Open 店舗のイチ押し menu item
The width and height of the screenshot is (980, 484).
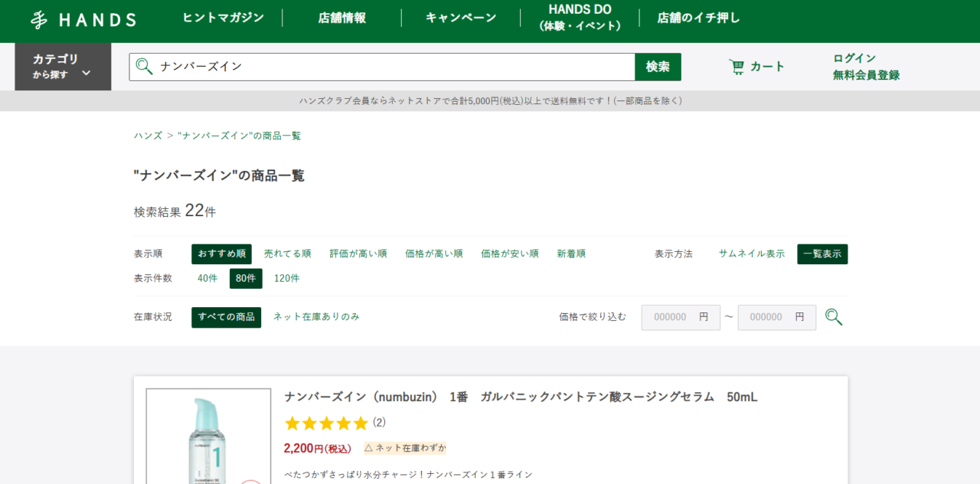point(698,18)
